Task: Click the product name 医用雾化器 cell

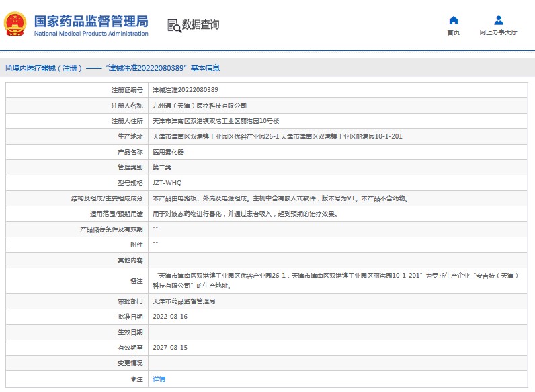Action: (x=168, y=152)
